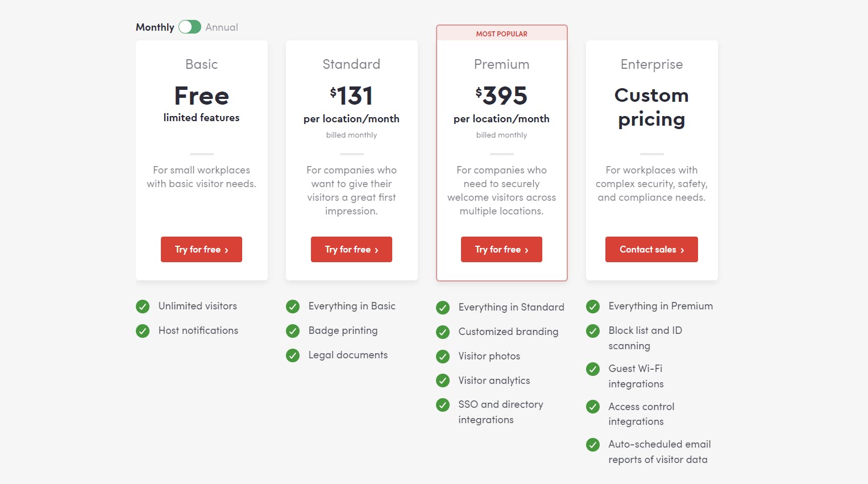Click the checkmark icon beside Access control integrations
Image resolution: width=868 pixels, height=484 pixels.
(593, 407)
